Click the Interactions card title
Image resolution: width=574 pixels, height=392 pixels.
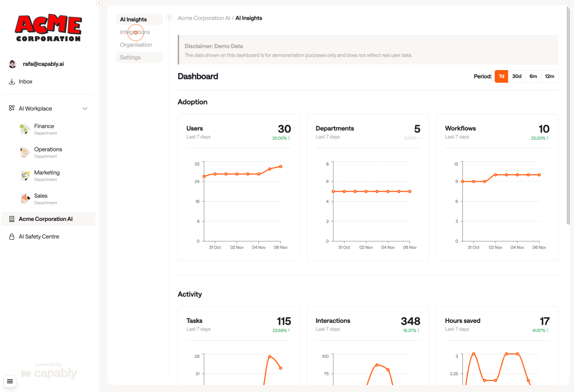(333, 321)
